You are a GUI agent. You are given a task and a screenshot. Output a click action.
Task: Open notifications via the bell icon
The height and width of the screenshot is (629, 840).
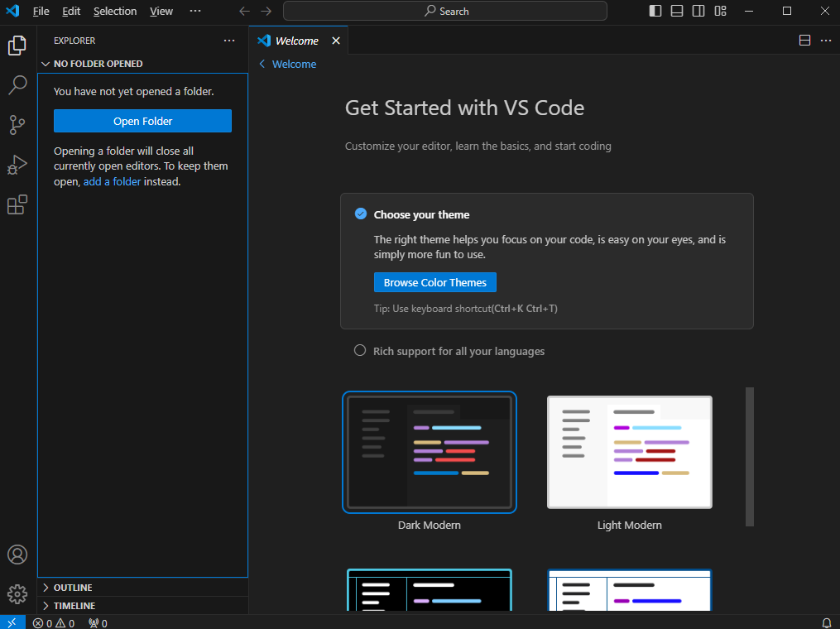tap(827, 622)
